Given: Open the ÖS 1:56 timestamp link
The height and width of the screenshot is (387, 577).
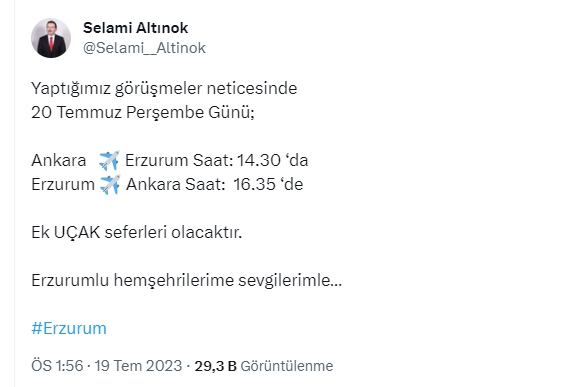Looking at the screenshot, I should 57,366.
